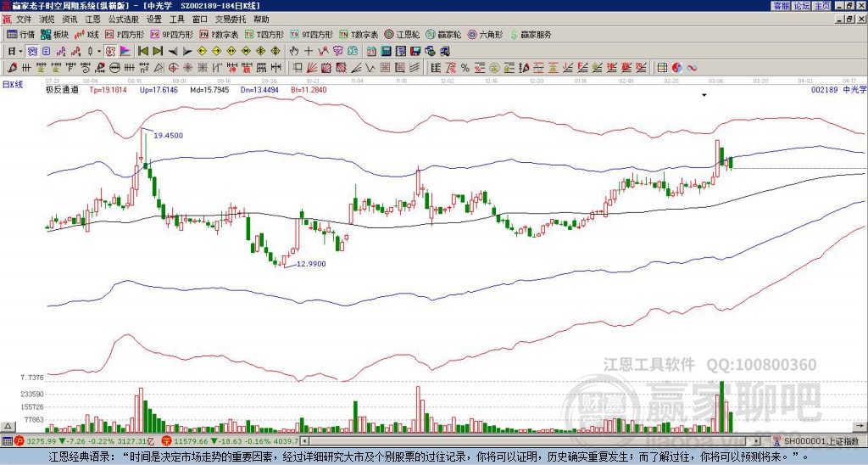Click the 19.4500 high price label
868x465 pixels.
click(x=169, y=135)
